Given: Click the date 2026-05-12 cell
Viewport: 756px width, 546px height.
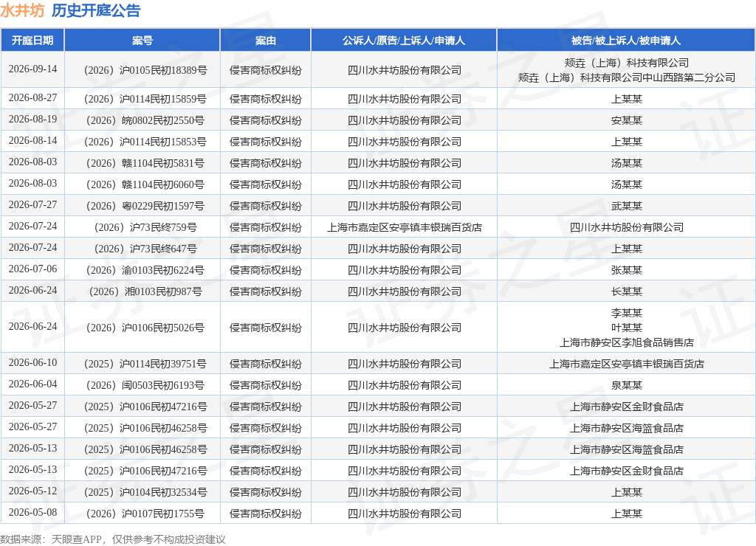Looking at the screenshot, I should (x=32, y=491).
